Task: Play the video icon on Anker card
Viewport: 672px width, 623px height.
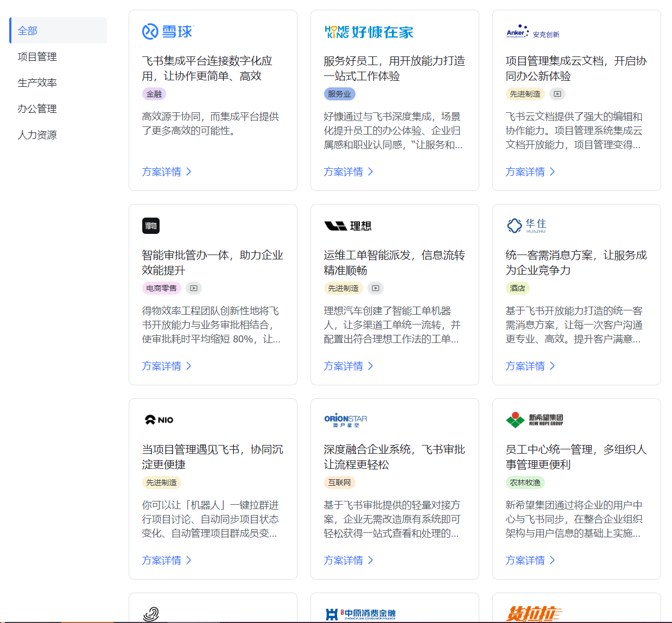Action: pos(557,94)
